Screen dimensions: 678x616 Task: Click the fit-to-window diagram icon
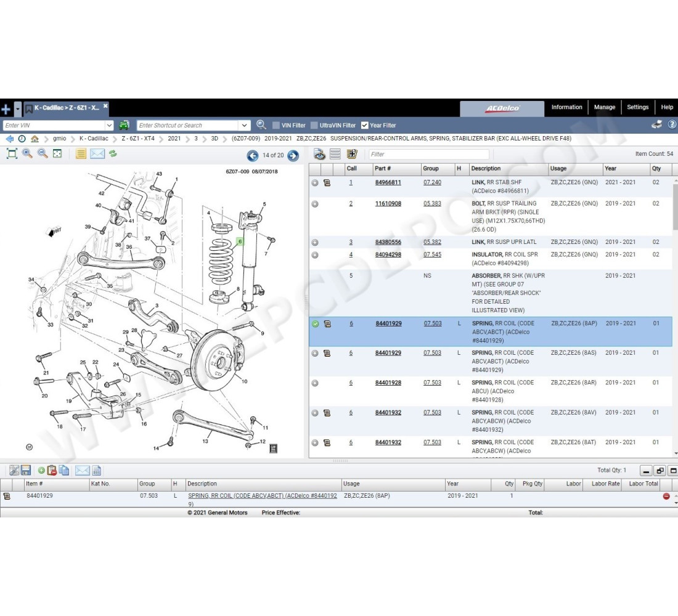pyautogui.click(x=11, y=154)
